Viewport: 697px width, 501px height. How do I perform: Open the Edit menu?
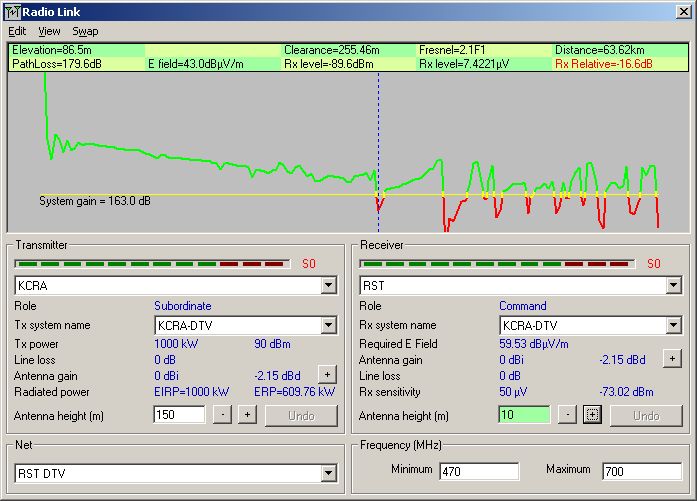tap(17, 31)
